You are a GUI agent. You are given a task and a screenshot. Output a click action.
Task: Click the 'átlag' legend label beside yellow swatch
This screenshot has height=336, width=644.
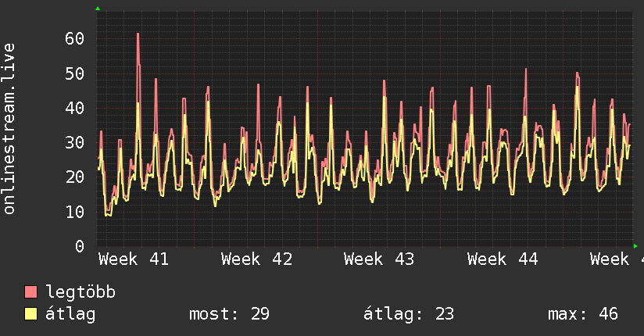(x=70, y=314)
